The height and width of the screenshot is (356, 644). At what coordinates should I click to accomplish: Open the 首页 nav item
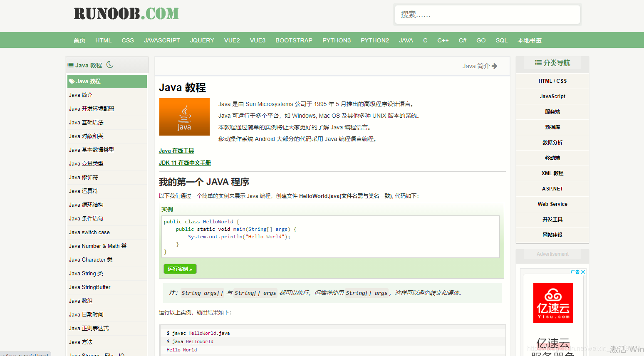79,40
